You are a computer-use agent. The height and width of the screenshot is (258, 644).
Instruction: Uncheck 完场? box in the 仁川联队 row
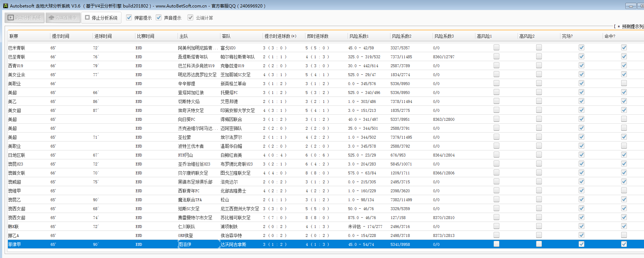point(581,226)
